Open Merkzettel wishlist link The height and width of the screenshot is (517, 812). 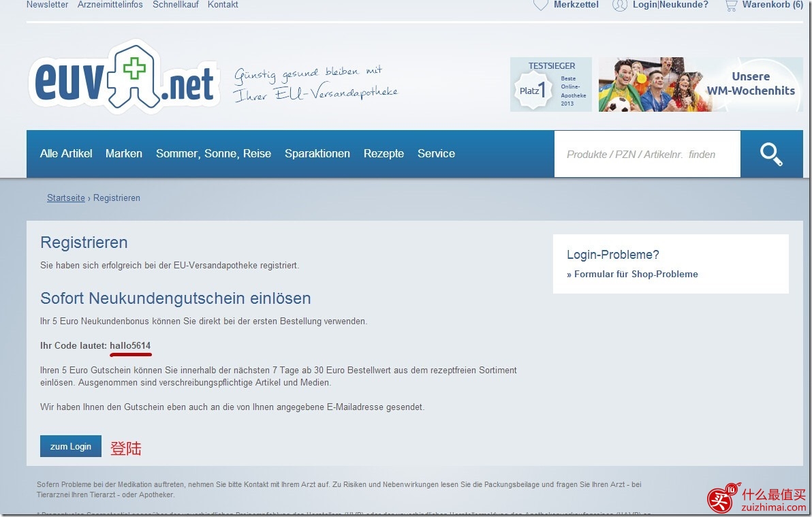coord(576,5)
